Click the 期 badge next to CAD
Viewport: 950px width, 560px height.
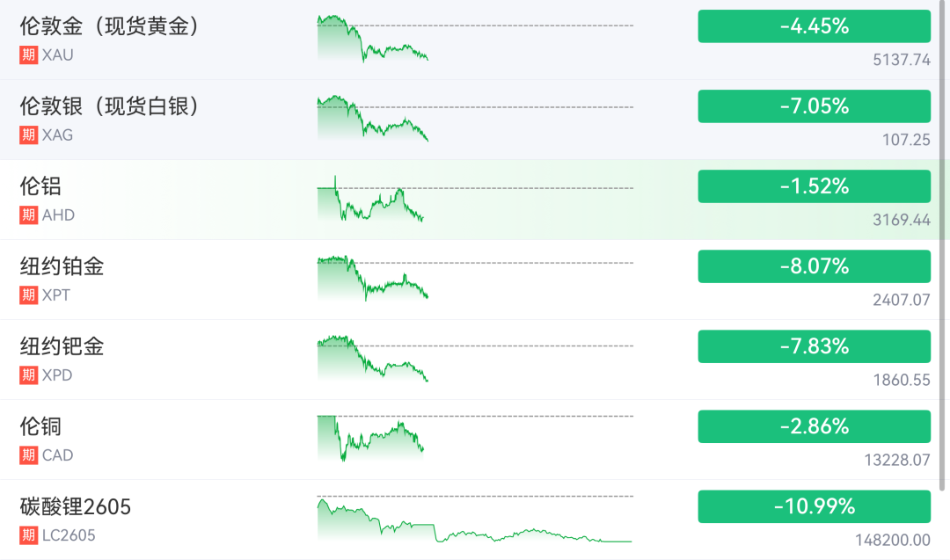[x=29, y=455]
